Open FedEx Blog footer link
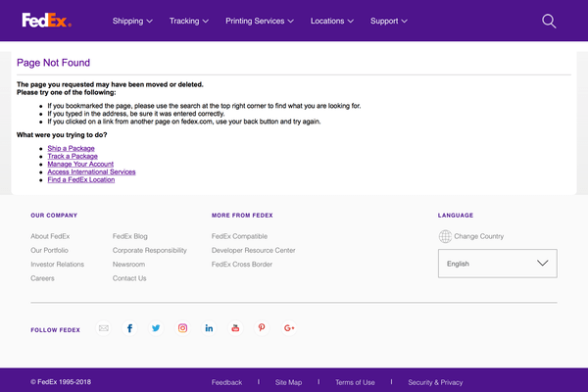 (x=130, y=236)
